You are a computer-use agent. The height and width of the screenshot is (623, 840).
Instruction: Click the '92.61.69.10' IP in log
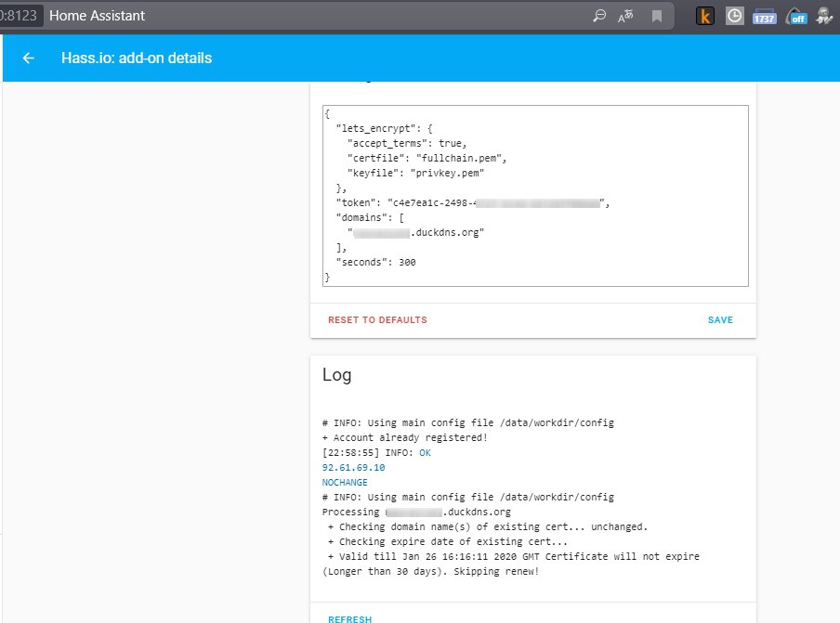point(354,468)
